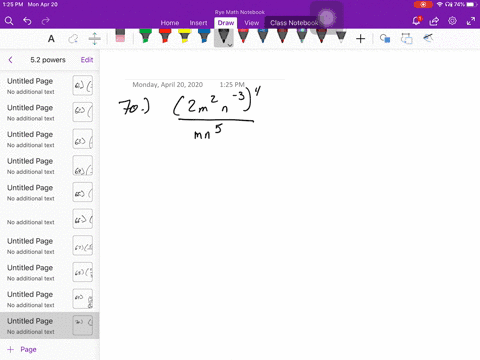Select the Ink to Shape tool
This screenshot has height=360, width=480.
pos(406,39)
